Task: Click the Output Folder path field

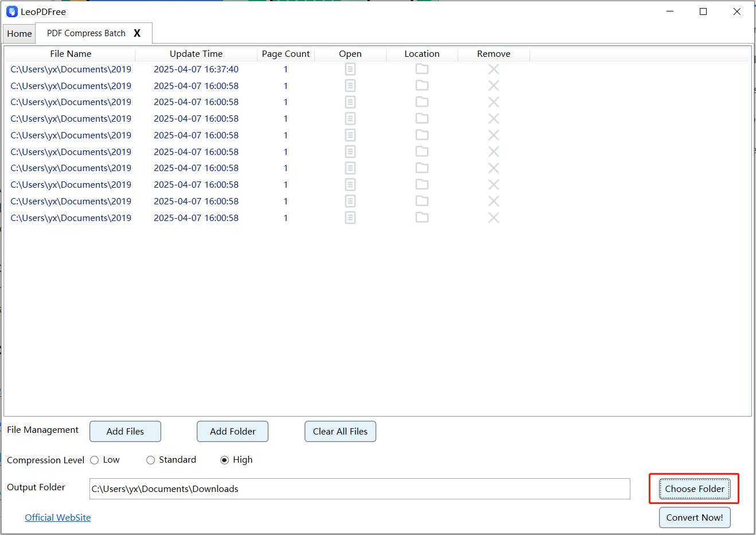Action: coord(360,489)
